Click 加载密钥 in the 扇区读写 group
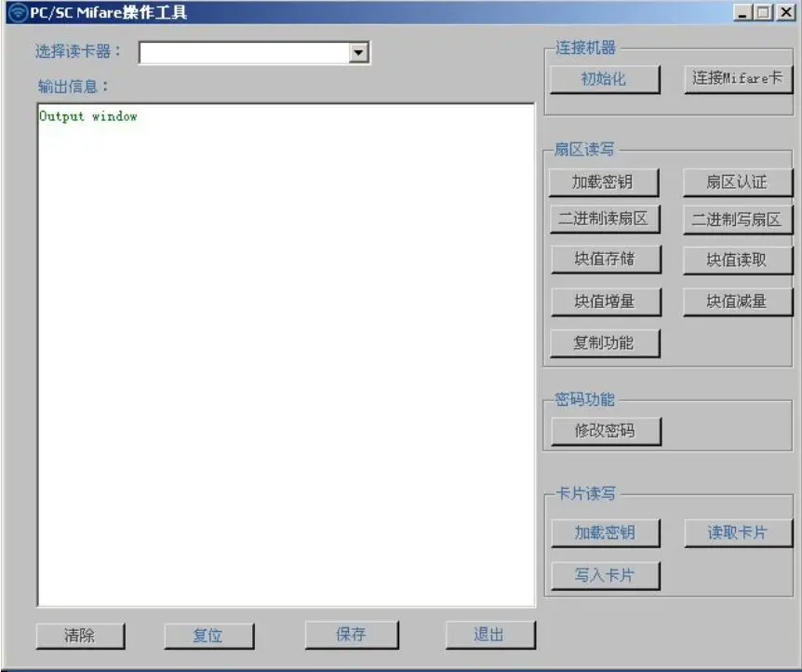 (x=604, y=182)
